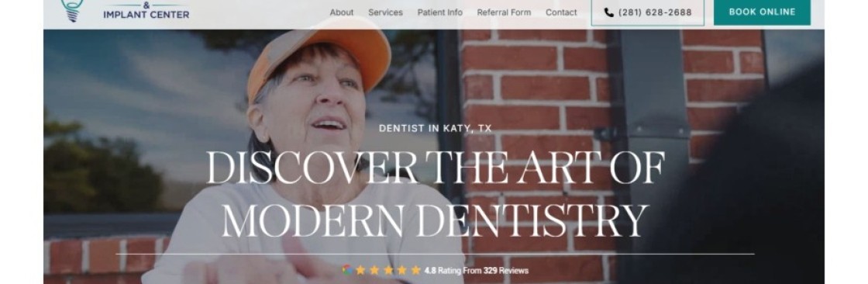
Task: Go to the Referral Form page
Action: coord(504,12)
